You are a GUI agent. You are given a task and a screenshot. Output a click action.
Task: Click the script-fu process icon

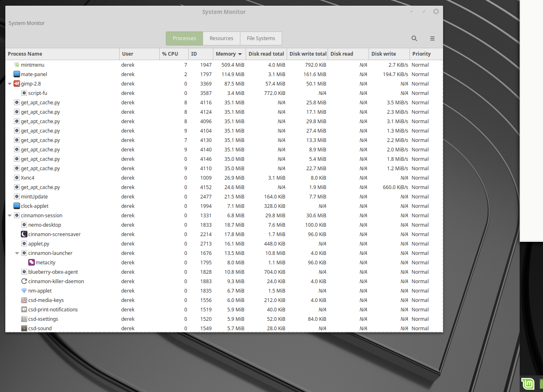[24, 93]
